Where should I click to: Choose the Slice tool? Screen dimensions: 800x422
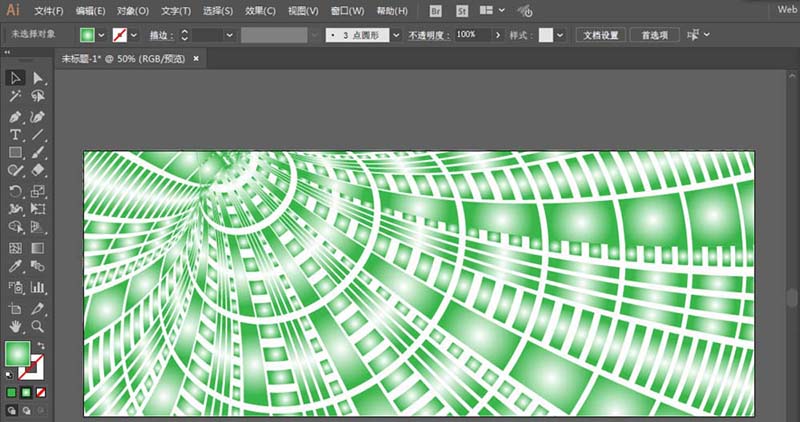[38, 308]
